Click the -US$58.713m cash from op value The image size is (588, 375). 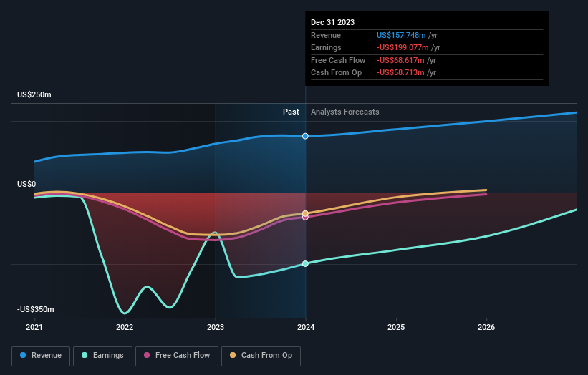coord(400,73)
